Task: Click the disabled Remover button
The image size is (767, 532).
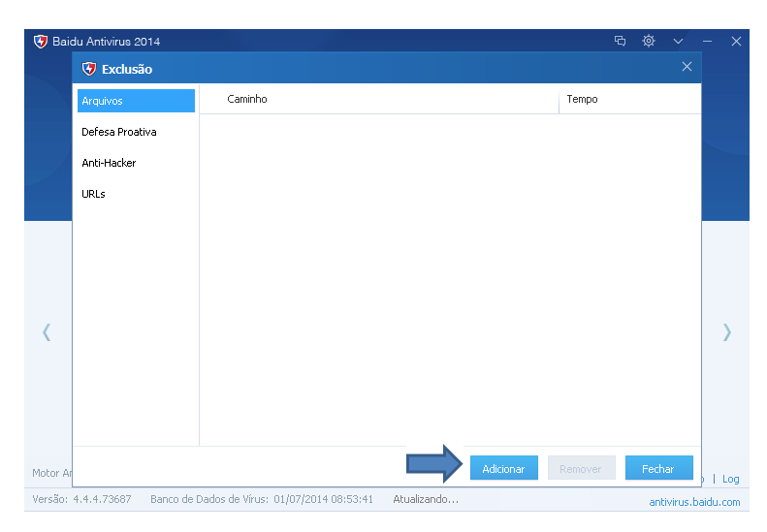Action: coord(581,468)
